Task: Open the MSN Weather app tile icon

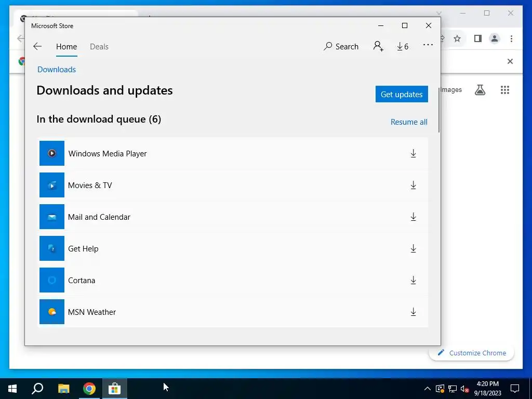Action: [52, 312]
